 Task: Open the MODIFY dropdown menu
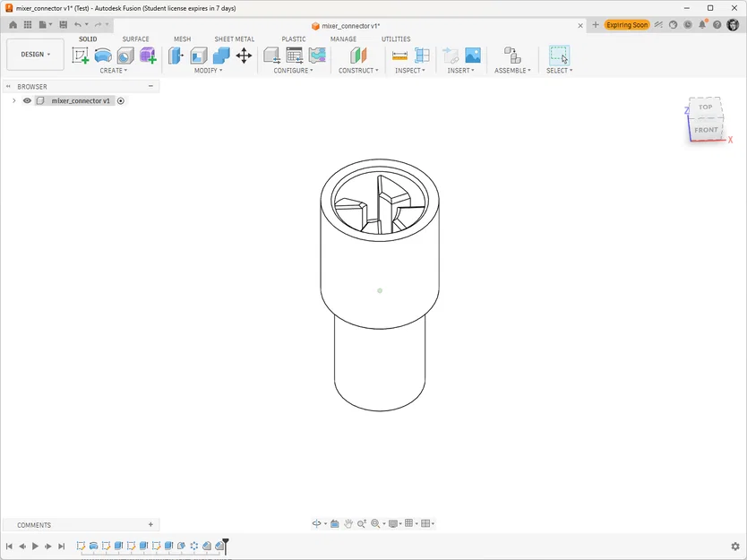(208, 71)
